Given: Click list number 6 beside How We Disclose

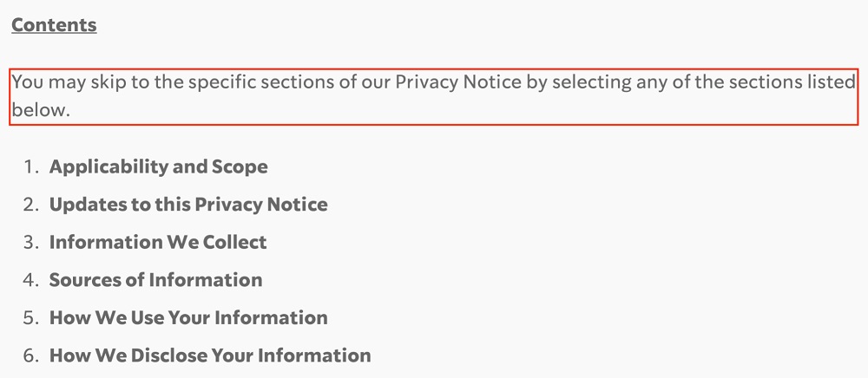Looking at the screenshot, I should 31,355.
